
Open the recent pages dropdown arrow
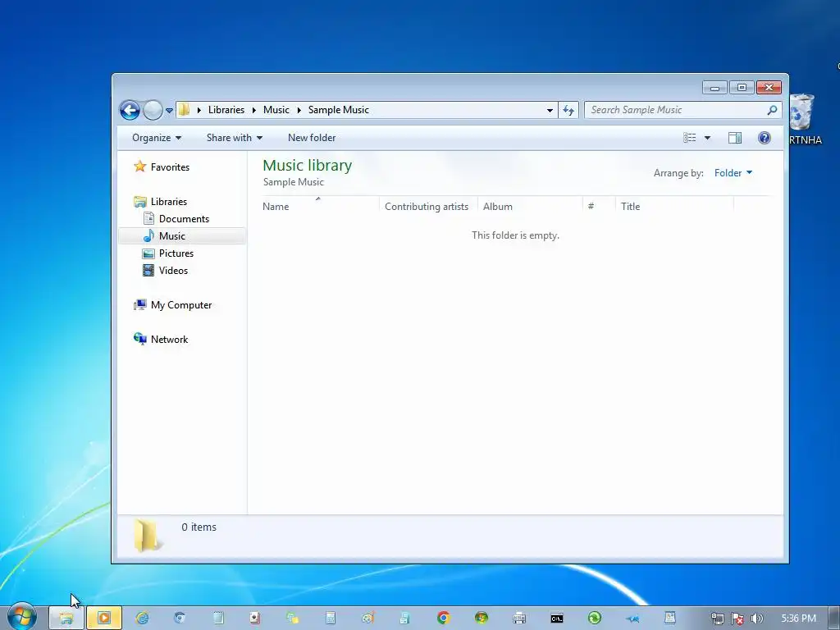(x=169, y=111)
